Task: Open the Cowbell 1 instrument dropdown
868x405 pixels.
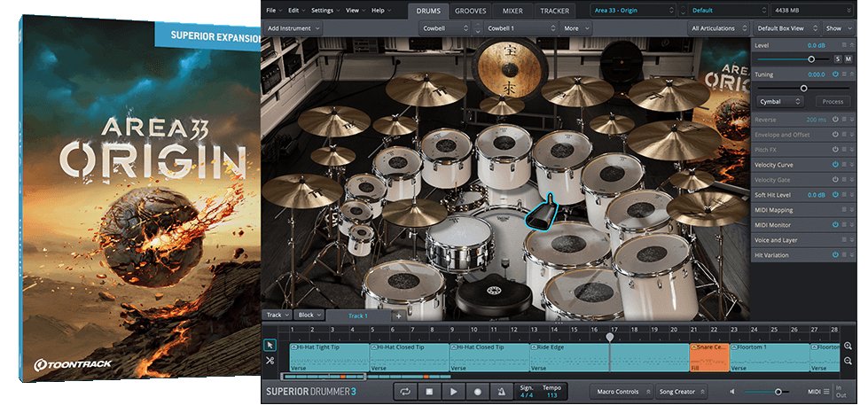Action: tap(521, 28)
